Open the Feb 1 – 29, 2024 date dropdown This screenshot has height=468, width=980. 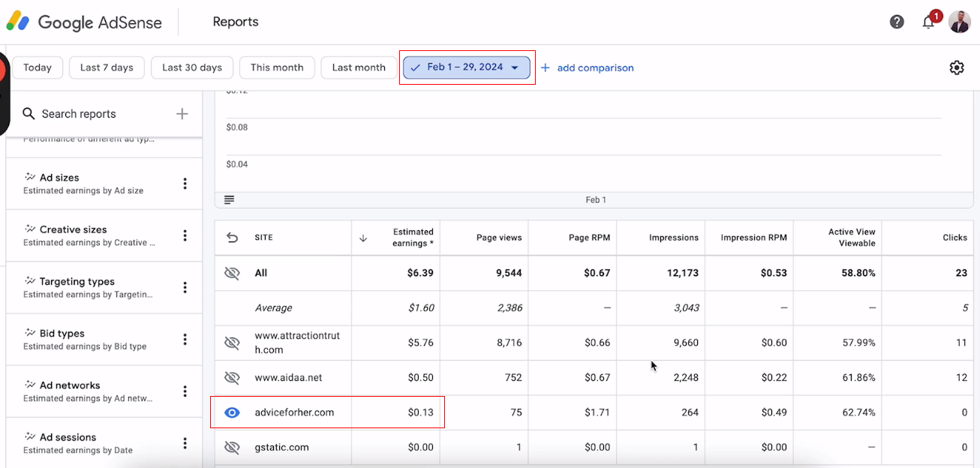[467, 67]
